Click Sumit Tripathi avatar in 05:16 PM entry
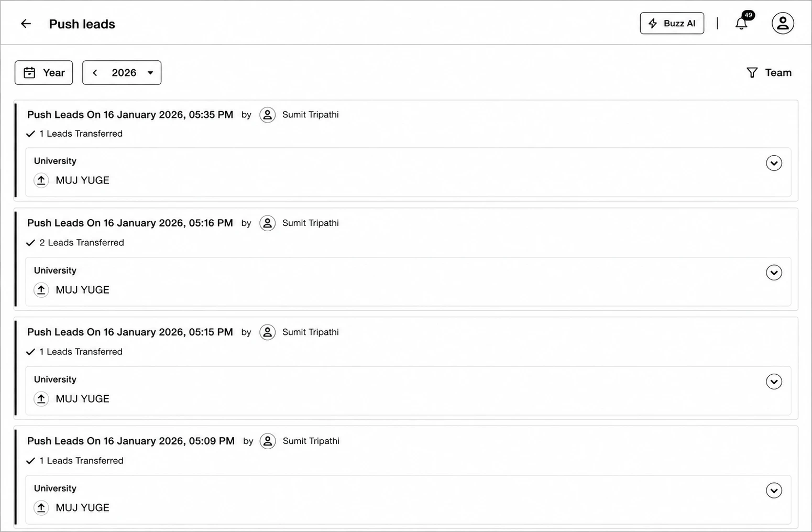The height and width of the screenshot is (532, 812). coord(267,223)
